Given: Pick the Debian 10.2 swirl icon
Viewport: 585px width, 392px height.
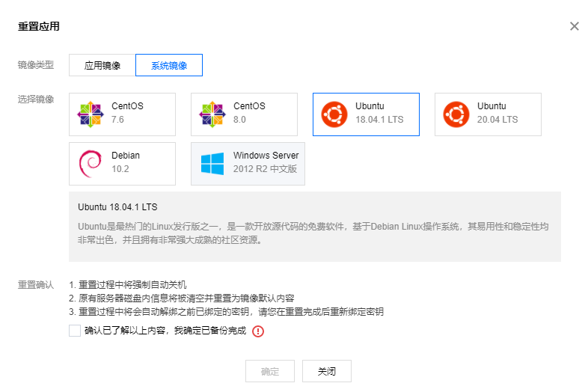Looking at the screenshot, I should 90,164.
